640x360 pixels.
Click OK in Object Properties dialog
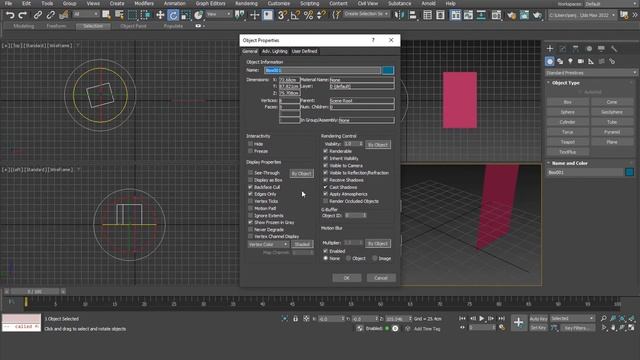[x=347, y=278]
